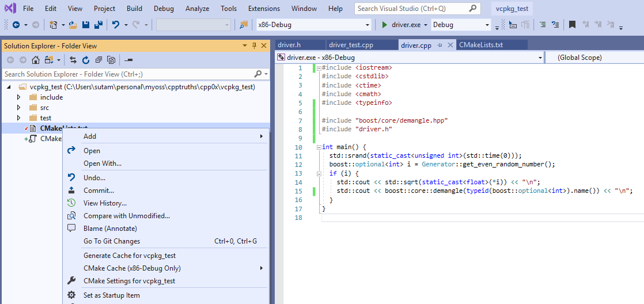Click the Comment out selected lines icon

coord(543,25)
